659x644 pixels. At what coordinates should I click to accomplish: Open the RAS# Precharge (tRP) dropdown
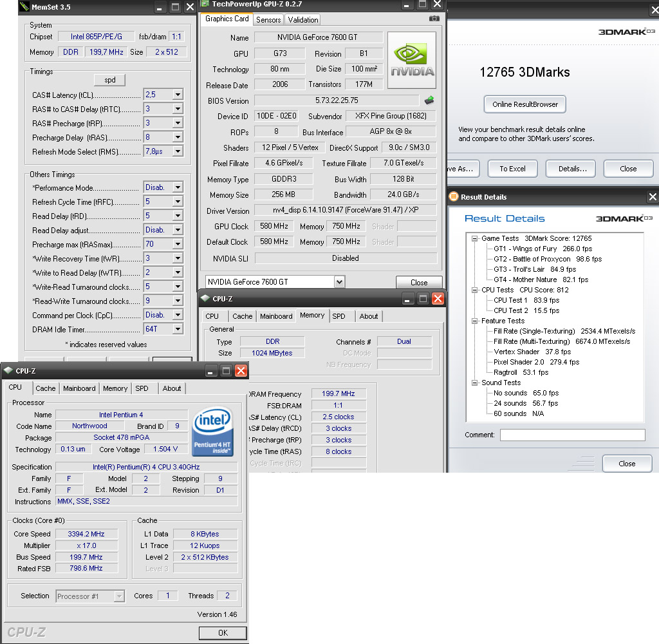point(178,123)
